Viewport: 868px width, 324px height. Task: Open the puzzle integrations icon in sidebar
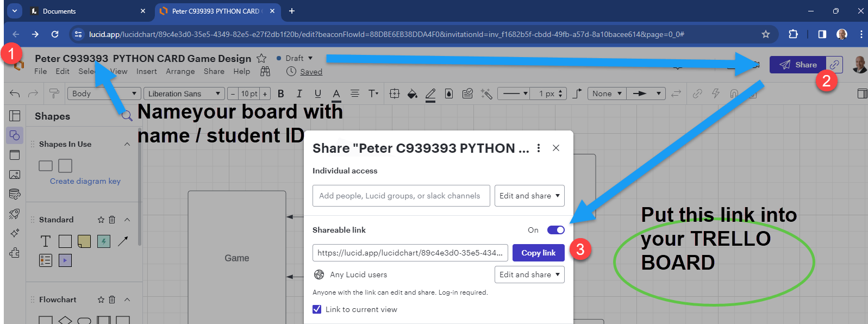(15, 253)
